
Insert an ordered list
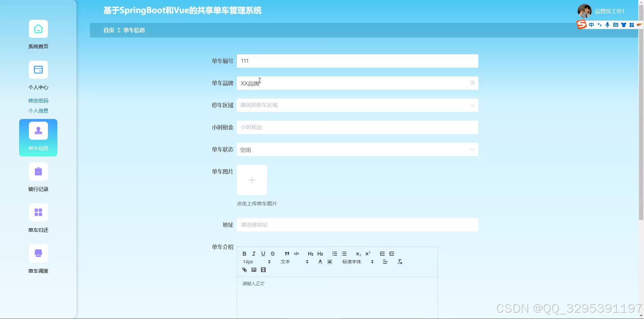[x=334, y=254]
